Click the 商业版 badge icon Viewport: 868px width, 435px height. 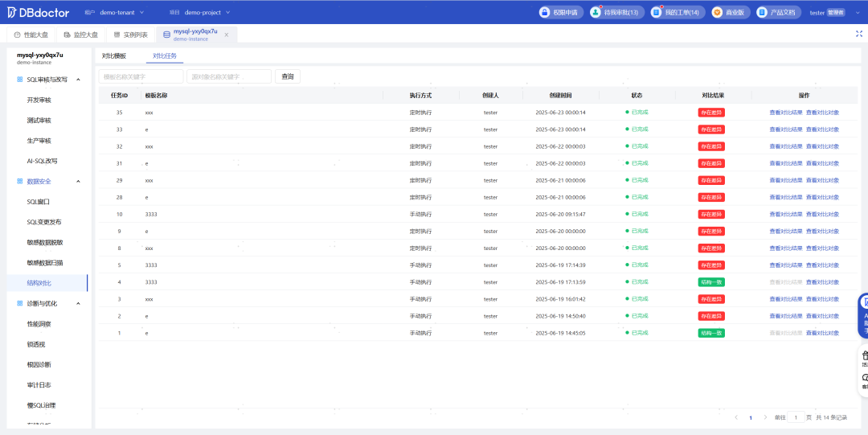pyautogui.click(x=717, y=12)
